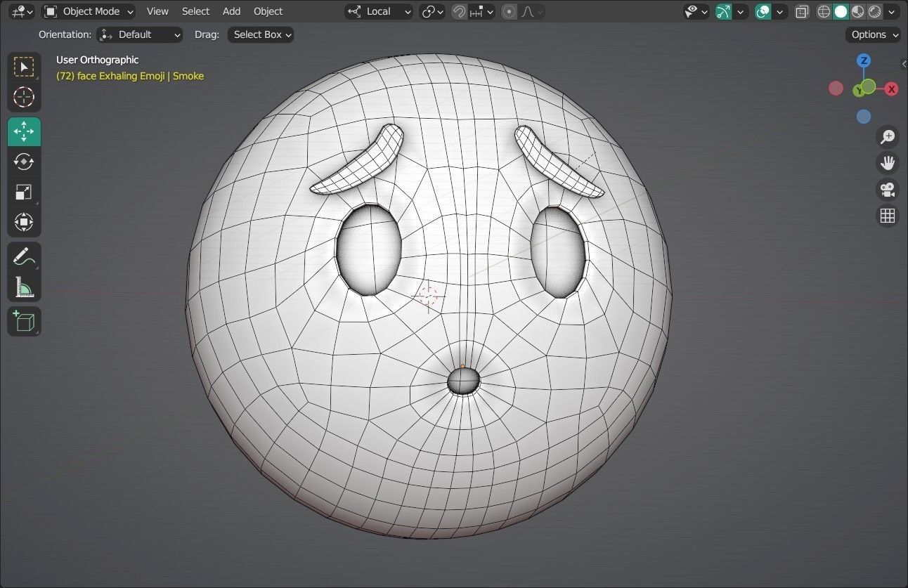This screenshot has height=588, width=908.
Task: Expand the sidebar with the small edge arrow
Action: pos(904,64)
